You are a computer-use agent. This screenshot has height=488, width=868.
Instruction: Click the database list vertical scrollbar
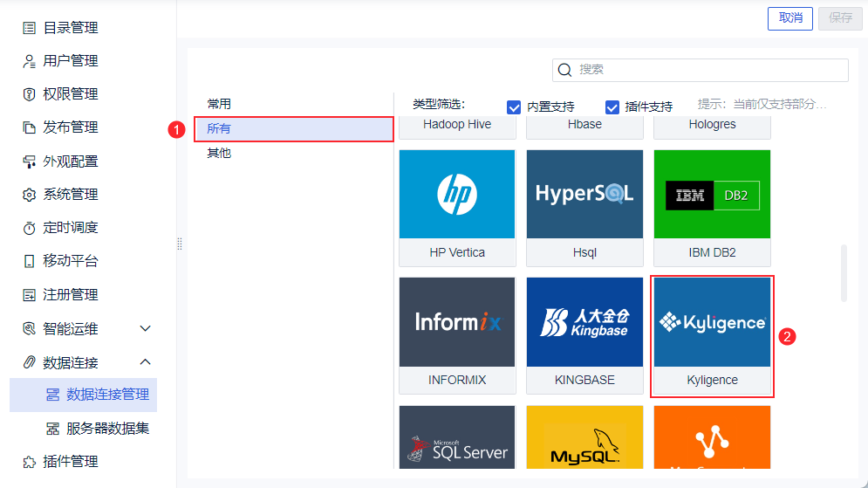tap(844, 273)
